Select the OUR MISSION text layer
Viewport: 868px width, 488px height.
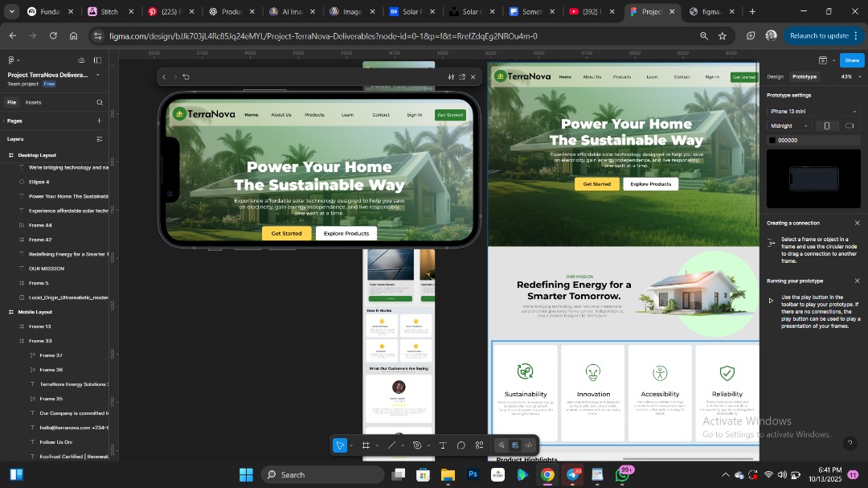(x=47, y=269)
